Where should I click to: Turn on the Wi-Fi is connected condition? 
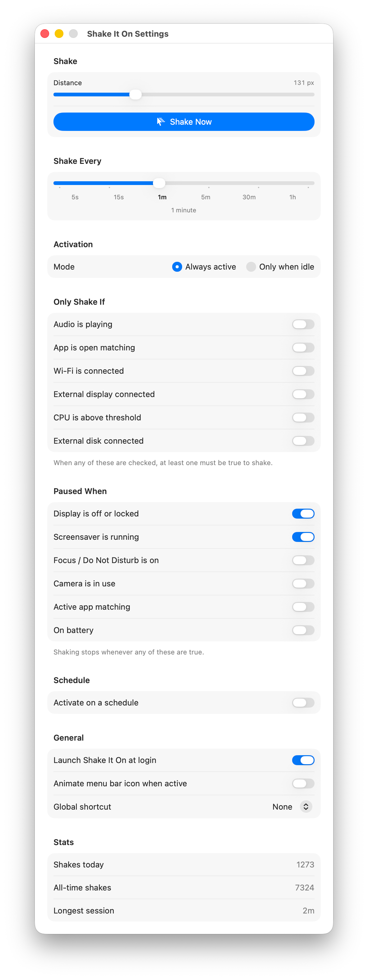303,371
